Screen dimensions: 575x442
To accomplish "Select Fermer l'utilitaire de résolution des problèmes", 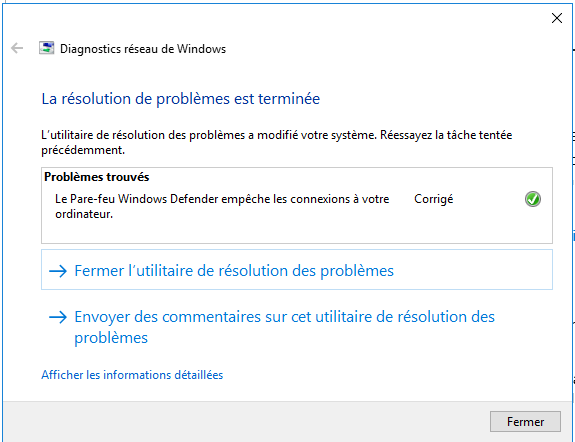I will [x=297, y=270].
